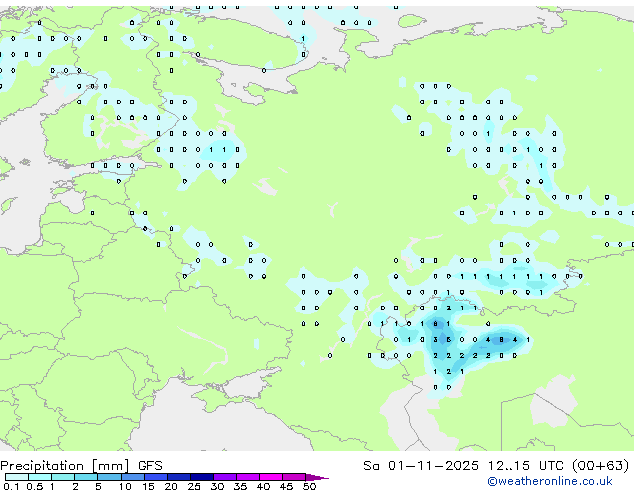Image resolution: width=634 pixels, height=490 pixels.
Task: Click the '10' legend scale label
Action: 125,486
